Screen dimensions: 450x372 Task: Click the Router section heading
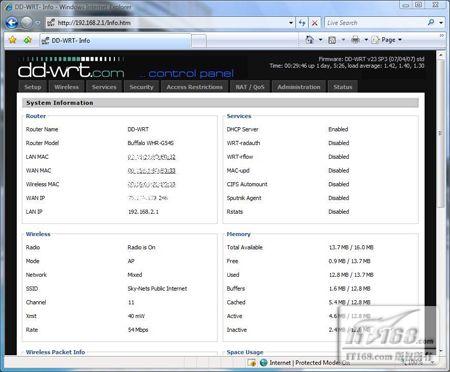[36, 116]
